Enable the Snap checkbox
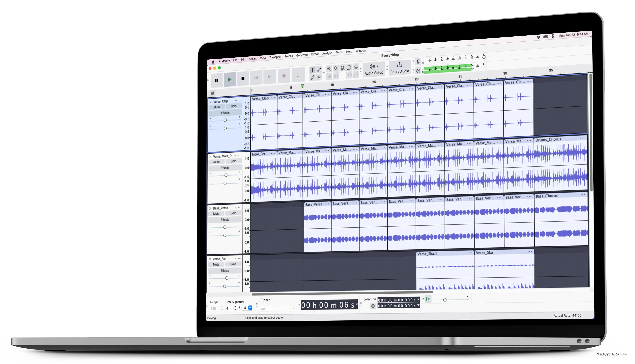635x364 pixels. point(262,300)
